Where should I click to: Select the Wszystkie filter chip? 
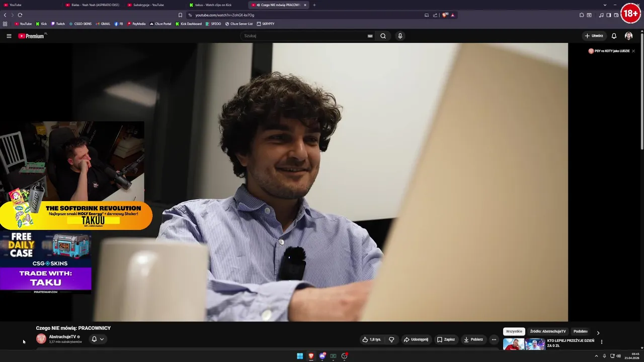514,331
